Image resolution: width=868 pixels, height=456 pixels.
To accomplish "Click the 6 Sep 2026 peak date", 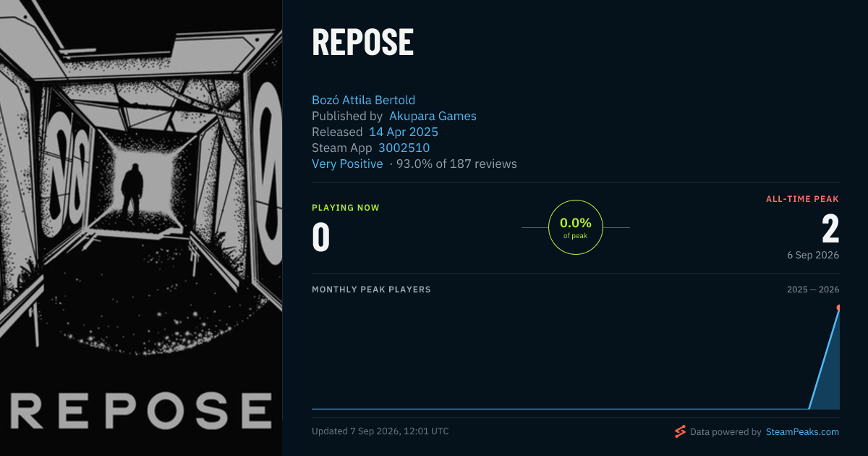I will (814, 255).
